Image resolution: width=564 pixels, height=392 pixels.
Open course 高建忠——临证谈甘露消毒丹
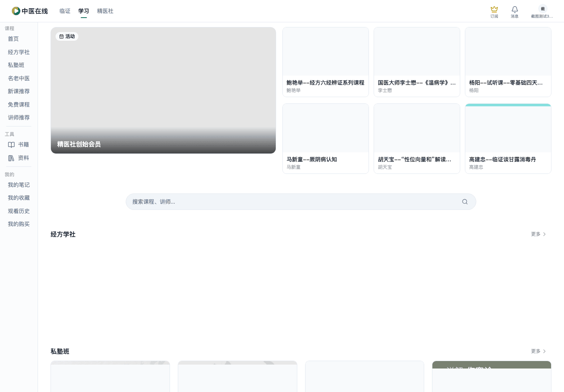[x=508, y=139]
